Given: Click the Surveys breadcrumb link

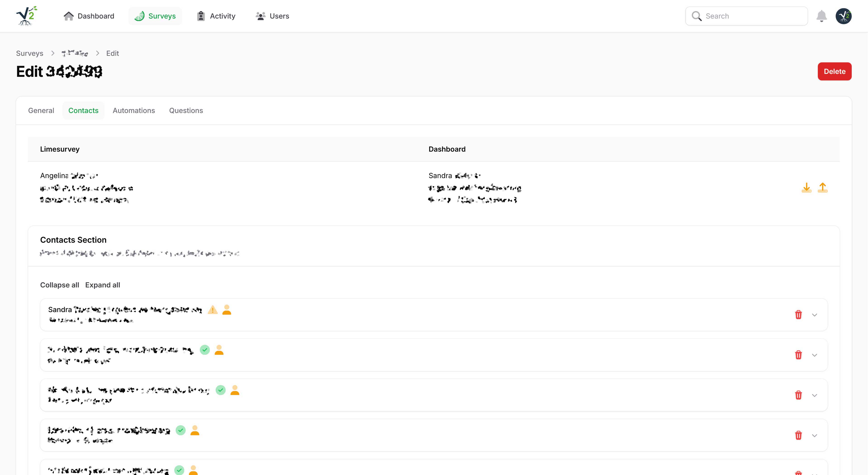Looking at the screenshot, I should [30, 53].
